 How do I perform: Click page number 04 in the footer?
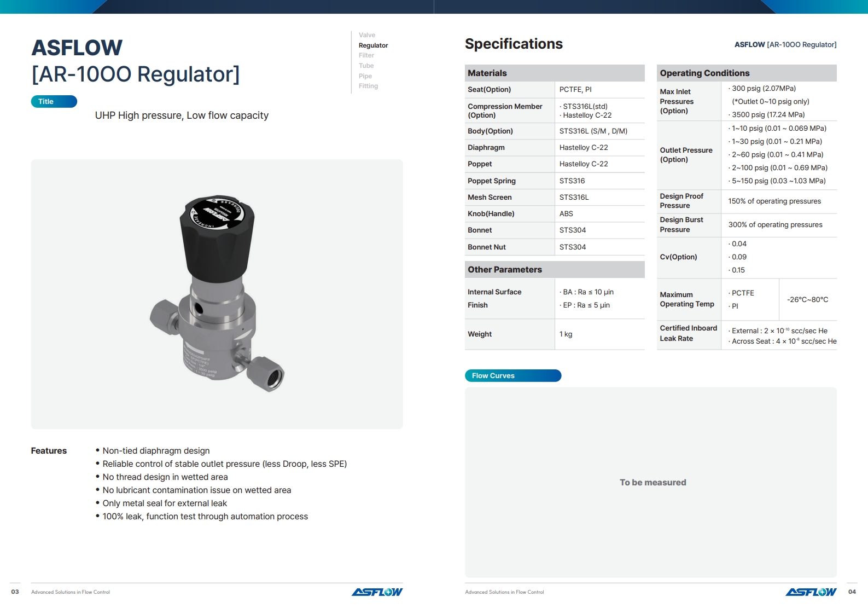click(852, 592)
